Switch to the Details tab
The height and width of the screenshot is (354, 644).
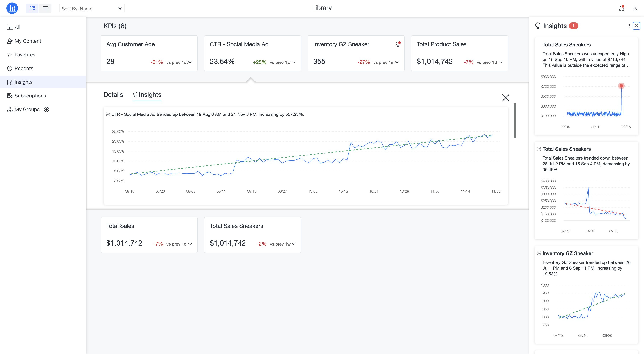click(113, 95)
